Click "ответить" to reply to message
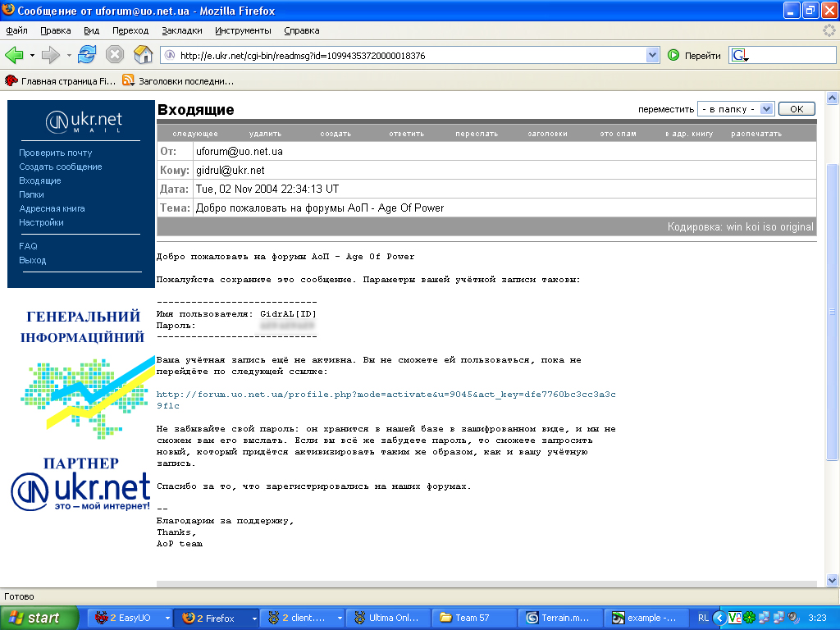 pyautogui.click(x=406, y=134)
